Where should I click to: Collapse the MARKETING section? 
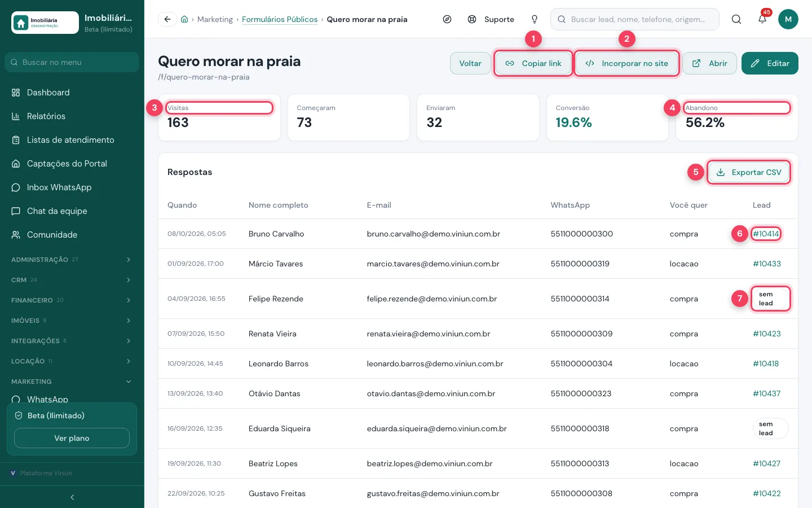72,382
